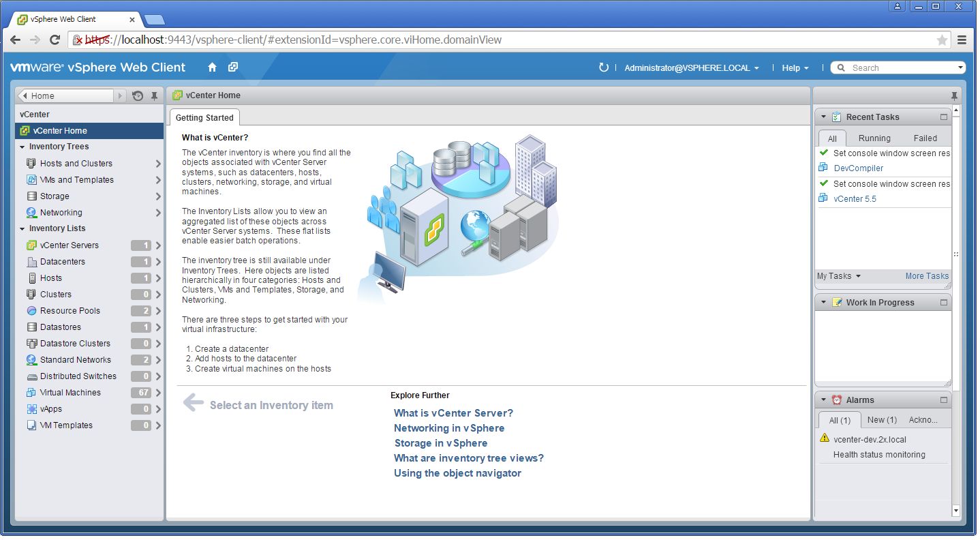Open Hosts and Clusters inventory tree
This screenshot has width=980, height=540.
point(89,164)
